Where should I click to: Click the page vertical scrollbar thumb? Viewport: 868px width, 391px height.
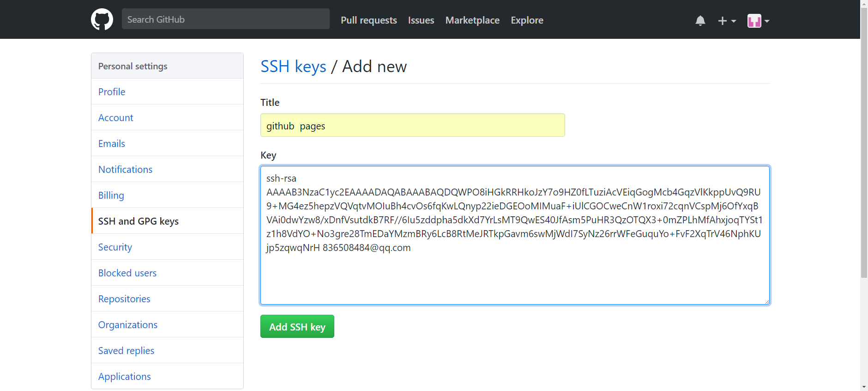864,142
